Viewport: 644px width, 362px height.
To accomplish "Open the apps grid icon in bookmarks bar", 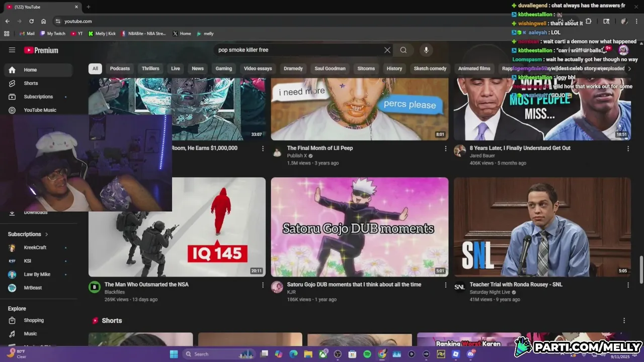I will tap(7, 34).
